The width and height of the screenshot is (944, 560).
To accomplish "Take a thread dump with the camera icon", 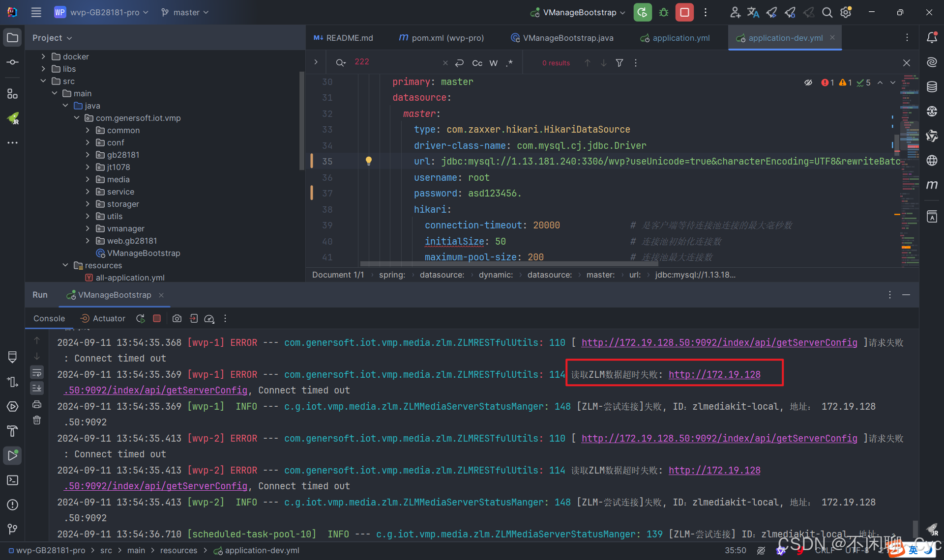I will click(x=177, y=318).
